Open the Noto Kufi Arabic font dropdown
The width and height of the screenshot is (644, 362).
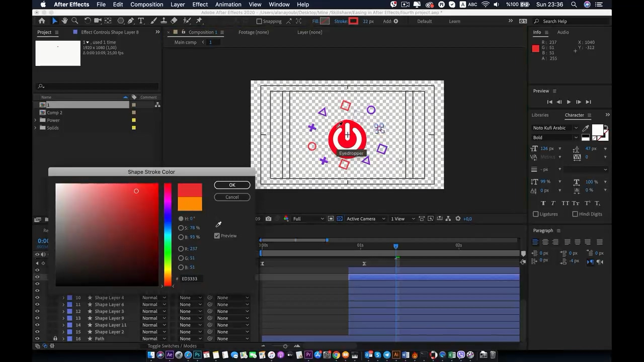click(x=555, y=128)
